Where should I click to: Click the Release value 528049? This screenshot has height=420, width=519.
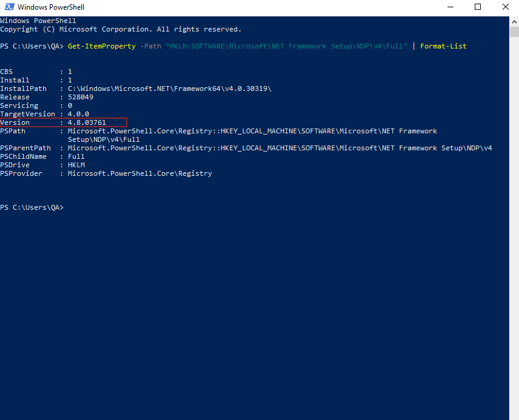81,98
